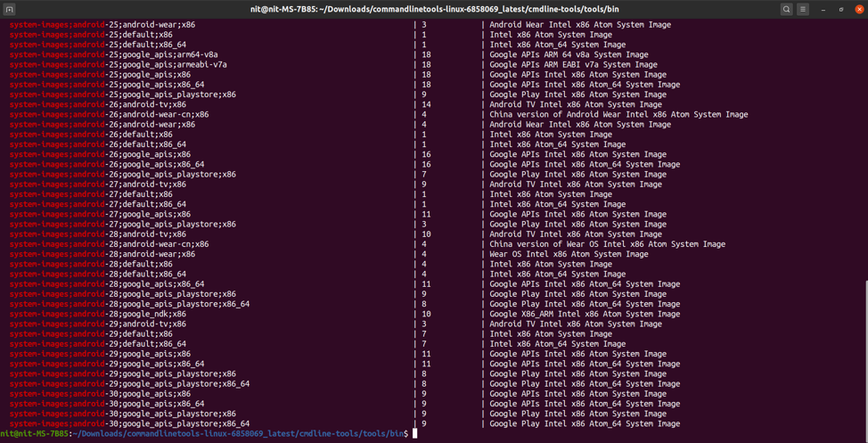Open the hamburger menu in the terminal header

[x=803, y=9]
